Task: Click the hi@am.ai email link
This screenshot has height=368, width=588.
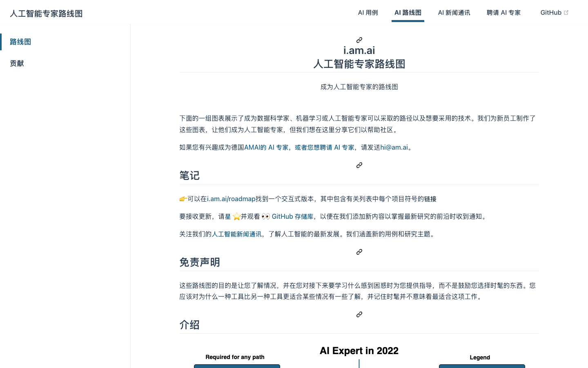Action: 394,147
